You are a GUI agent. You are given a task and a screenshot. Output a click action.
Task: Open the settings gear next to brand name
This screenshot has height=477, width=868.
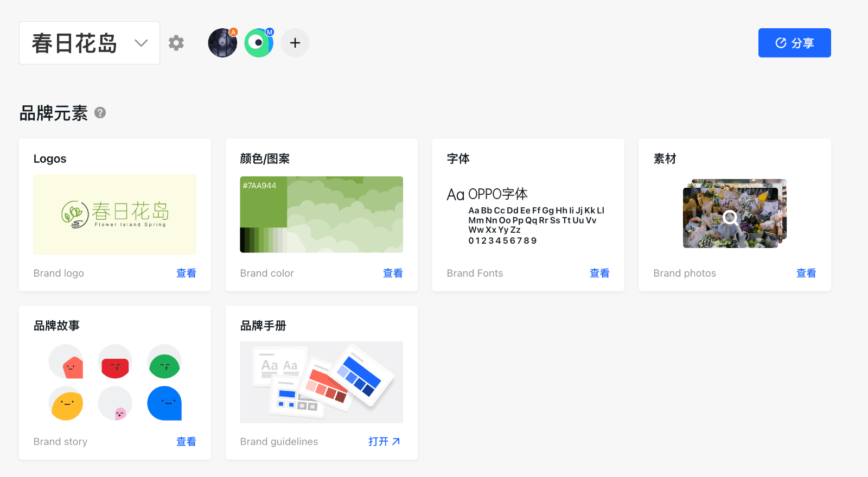click(x=176, y=43)
